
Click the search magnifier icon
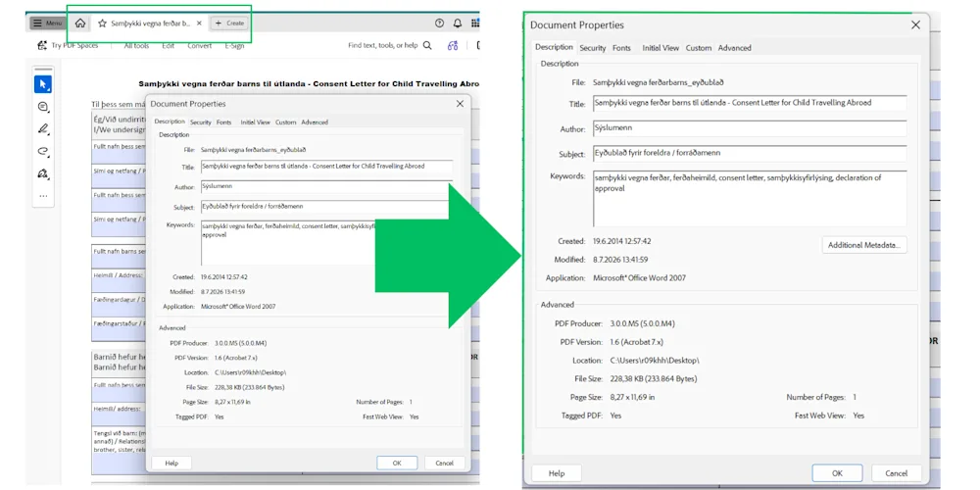(427, 46)
